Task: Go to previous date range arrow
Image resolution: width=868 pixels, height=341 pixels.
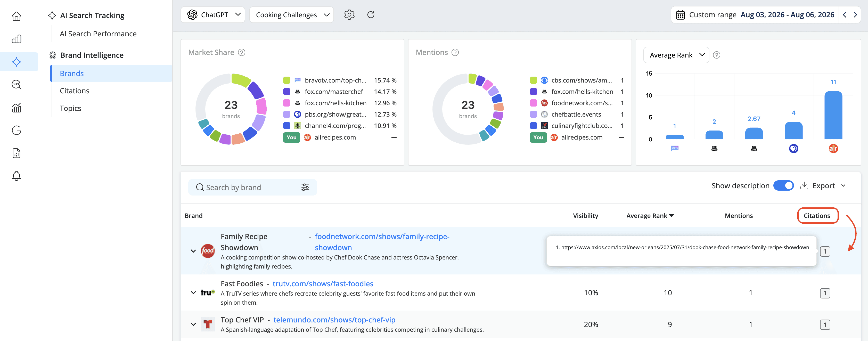Action: point(845,15)
